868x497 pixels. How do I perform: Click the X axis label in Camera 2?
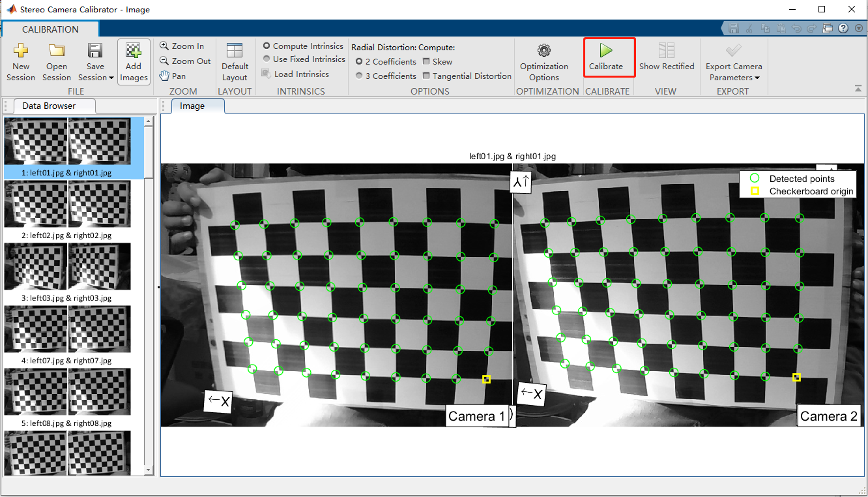(x=531, y=393)
